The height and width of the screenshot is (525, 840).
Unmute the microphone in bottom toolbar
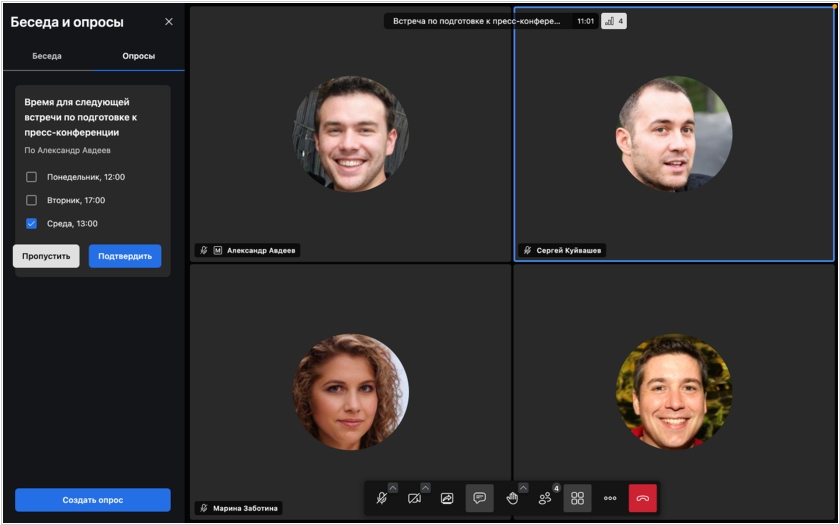coord(381,499)
